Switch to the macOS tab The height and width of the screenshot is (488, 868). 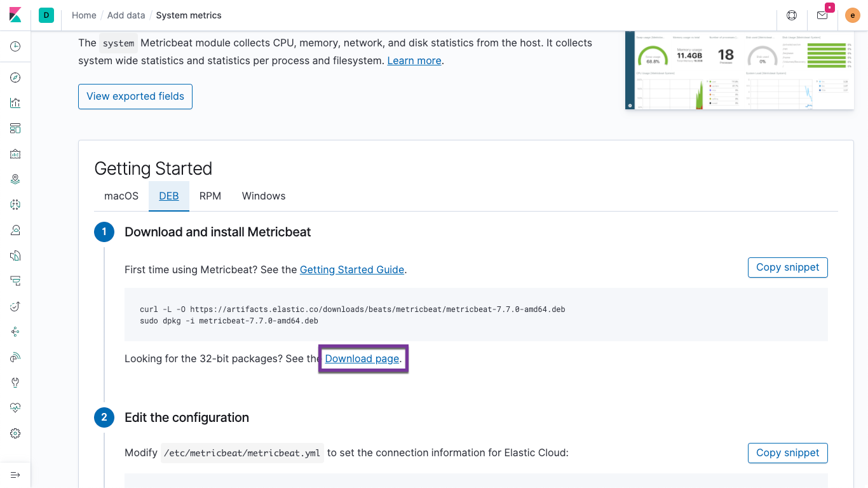[121, 196]
